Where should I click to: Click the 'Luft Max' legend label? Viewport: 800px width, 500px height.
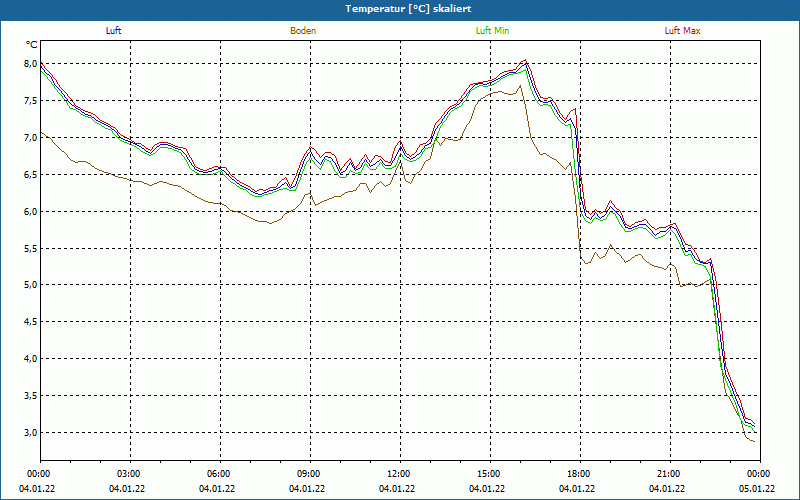click(x=682, y=31)
